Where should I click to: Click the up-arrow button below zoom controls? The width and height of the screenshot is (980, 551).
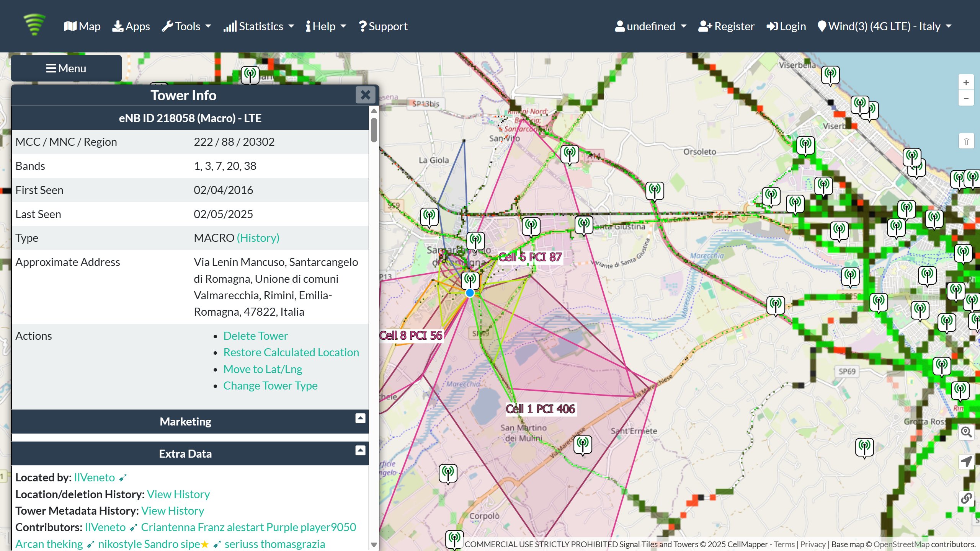click(966, 142)
